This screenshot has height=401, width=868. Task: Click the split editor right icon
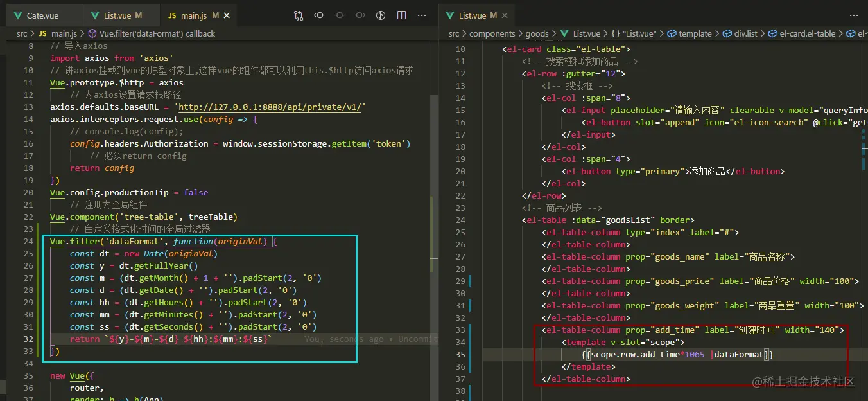pos(401,15)
